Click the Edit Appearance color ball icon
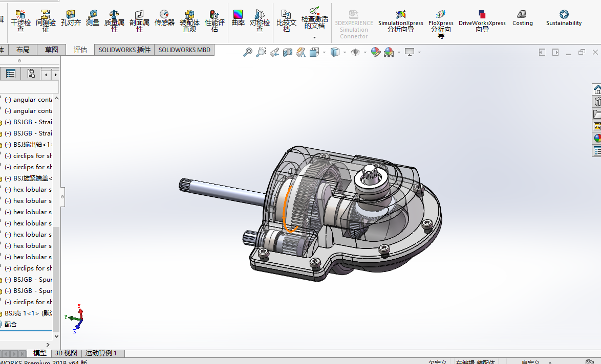Screen dimensions: 601x364 pos(376,52)
